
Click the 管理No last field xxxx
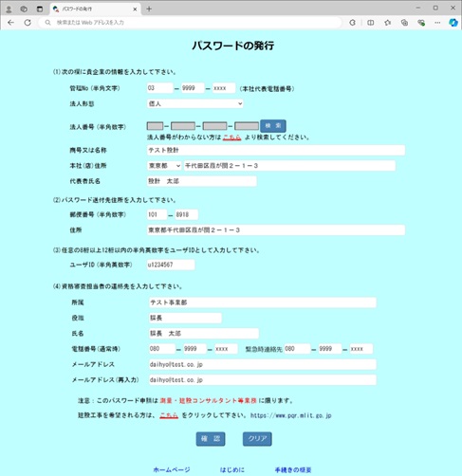(x=224, y=88)
